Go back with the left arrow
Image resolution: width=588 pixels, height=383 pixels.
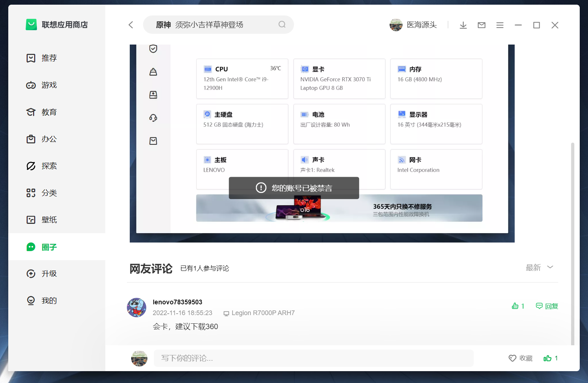[x=131, y=25]
